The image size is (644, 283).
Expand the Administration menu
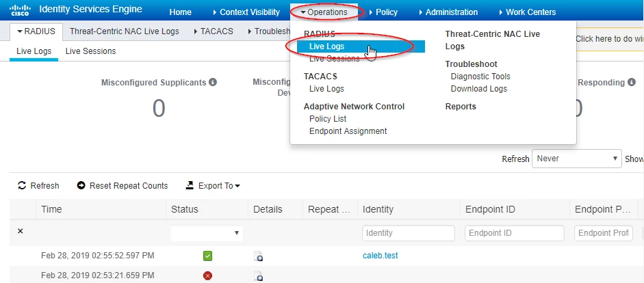coord(448,12)
